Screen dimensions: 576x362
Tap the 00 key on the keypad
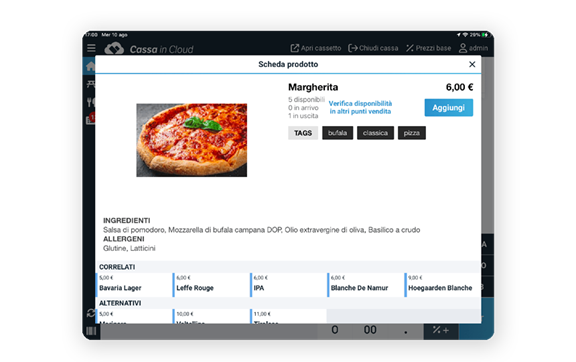[x=370, y=330]
